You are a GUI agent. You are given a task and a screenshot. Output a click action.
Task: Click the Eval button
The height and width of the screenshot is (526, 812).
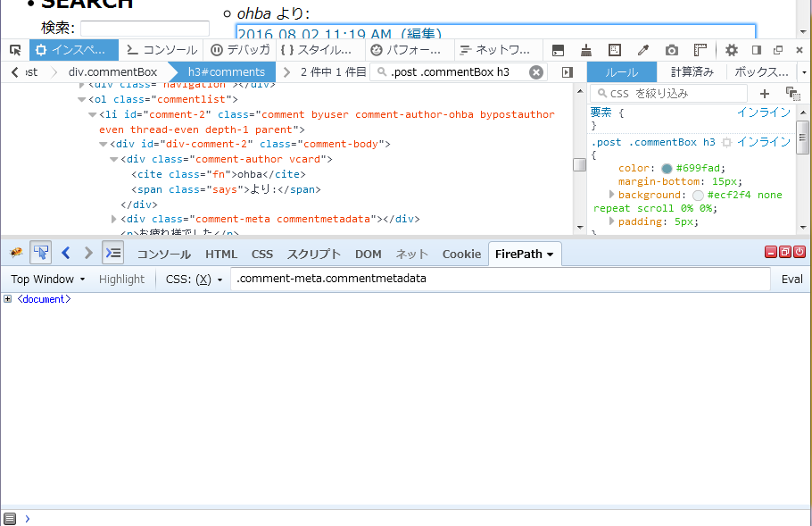791,279
